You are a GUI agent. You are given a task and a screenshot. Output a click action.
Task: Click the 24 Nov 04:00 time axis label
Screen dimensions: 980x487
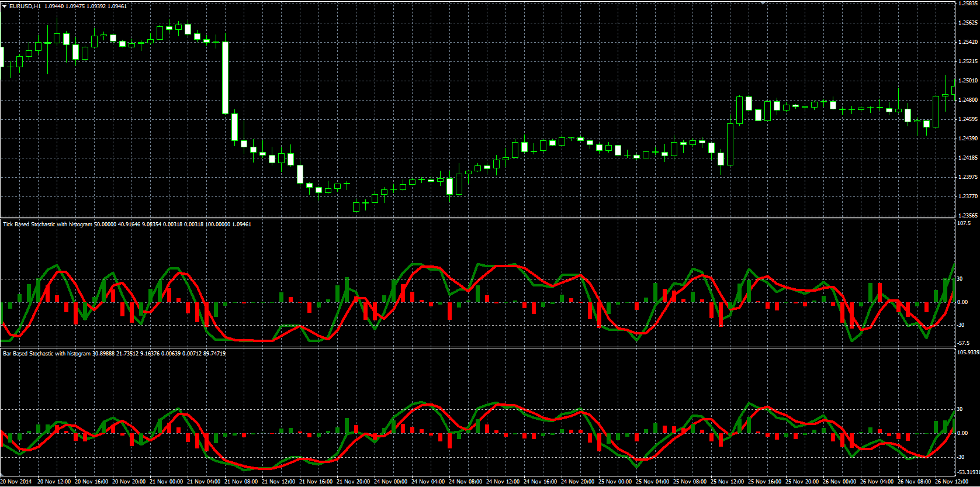coord(428,482)
